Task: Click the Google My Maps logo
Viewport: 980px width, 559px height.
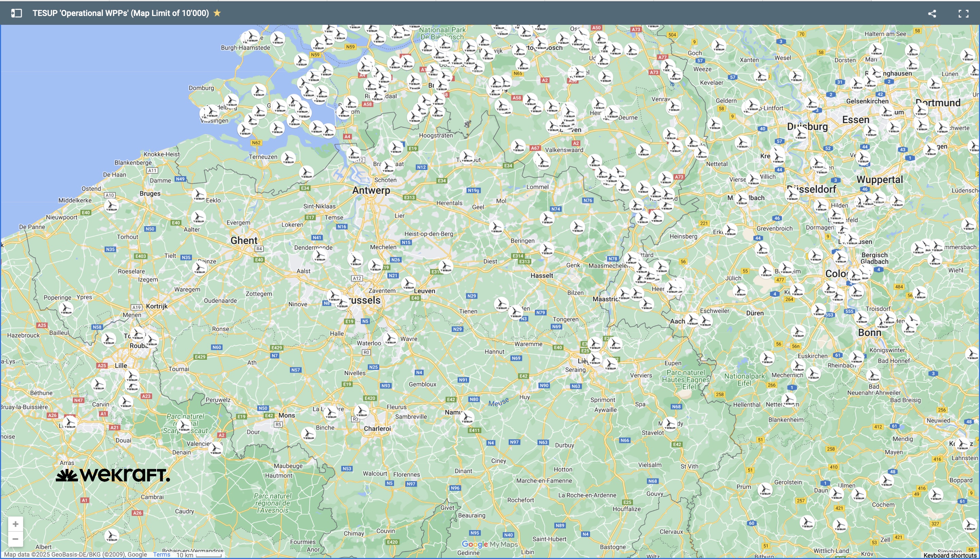Action: 489,544
